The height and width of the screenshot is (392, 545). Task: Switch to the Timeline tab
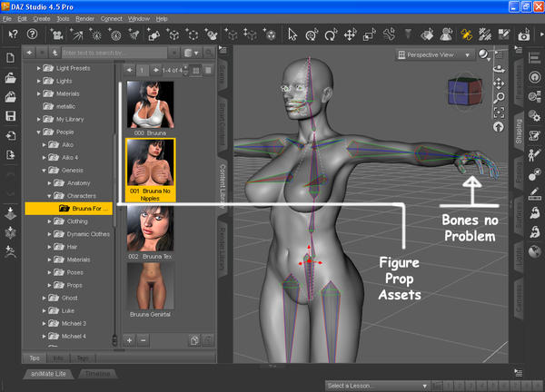pyautogui.click(x=97, y=374)
